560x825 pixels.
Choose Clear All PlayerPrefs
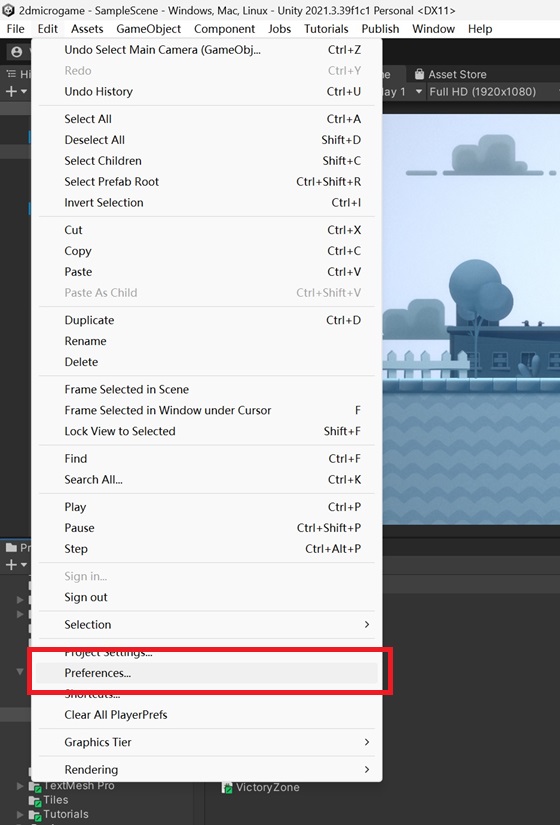point(207,715)
